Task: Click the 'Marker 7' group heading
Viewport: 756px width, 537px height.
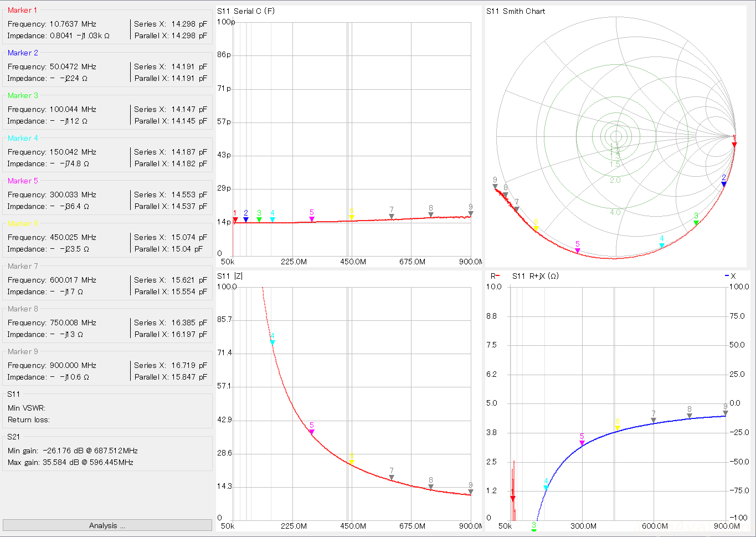Action: pyautogui.click(x=23, y=266)
